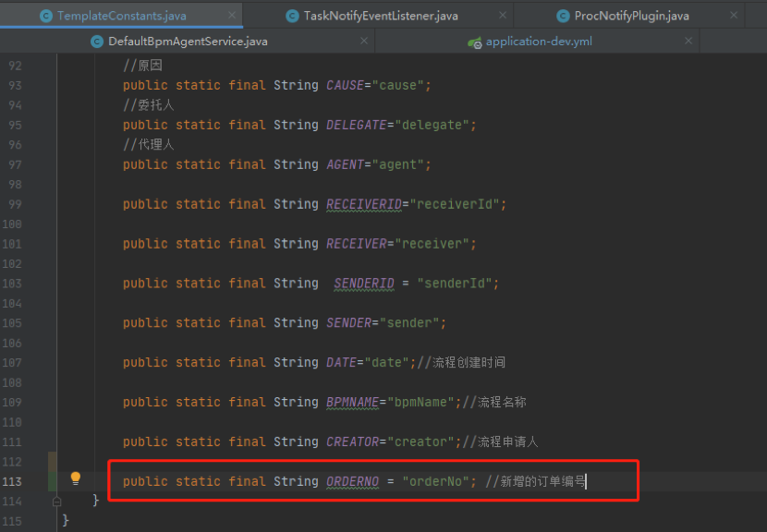Click the SENDER constant on line 105

(348, 322)
